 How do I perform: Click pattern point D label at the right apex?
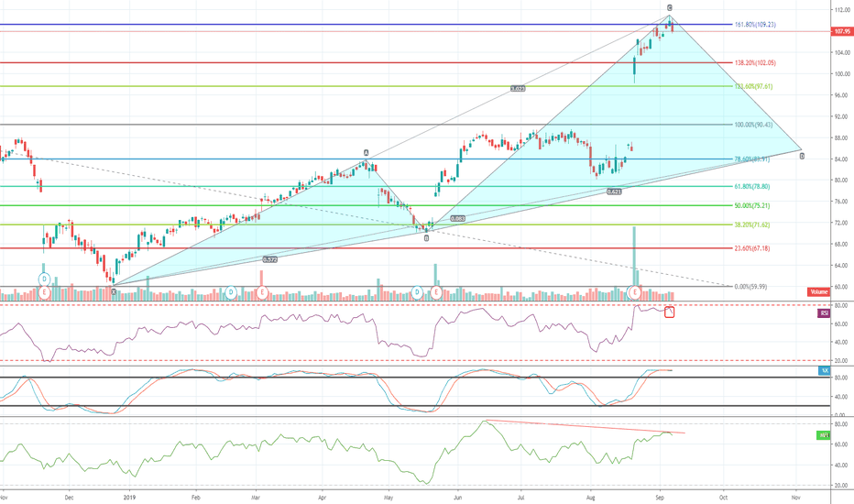[802, 157]
